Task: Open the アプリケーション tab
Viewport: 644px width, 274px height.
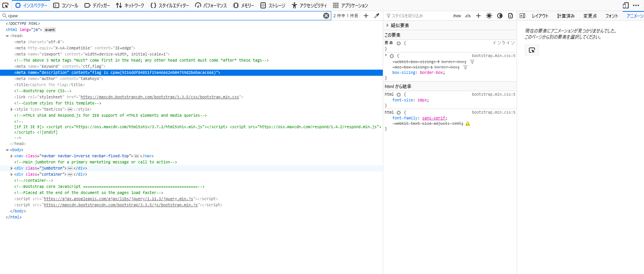Action: (350, 5)
